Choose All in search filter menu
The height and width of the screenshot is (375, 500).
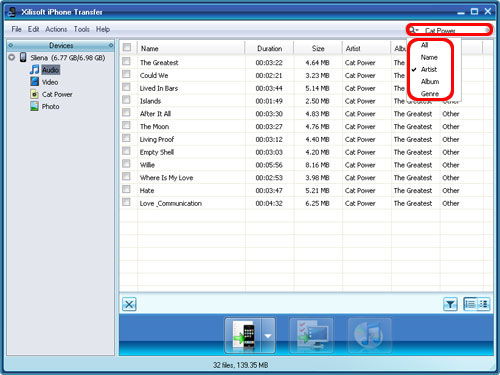pos(424,45)
